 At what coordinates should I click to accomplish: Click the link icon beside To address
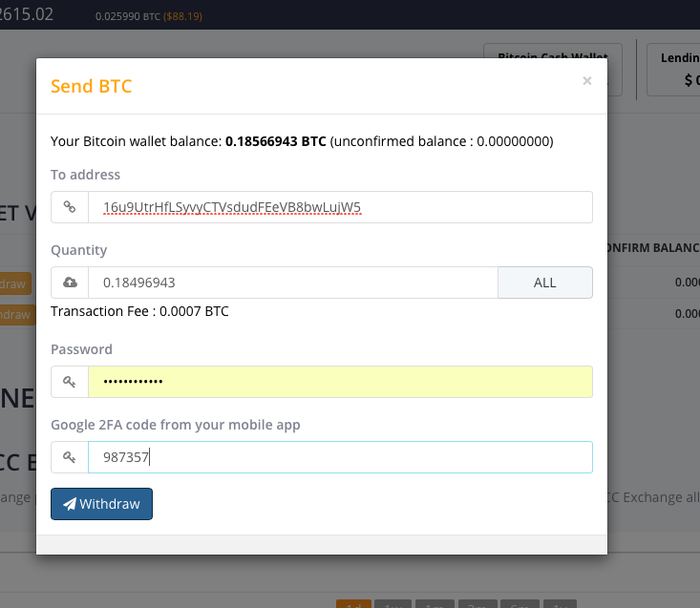[x=70, y=207]
